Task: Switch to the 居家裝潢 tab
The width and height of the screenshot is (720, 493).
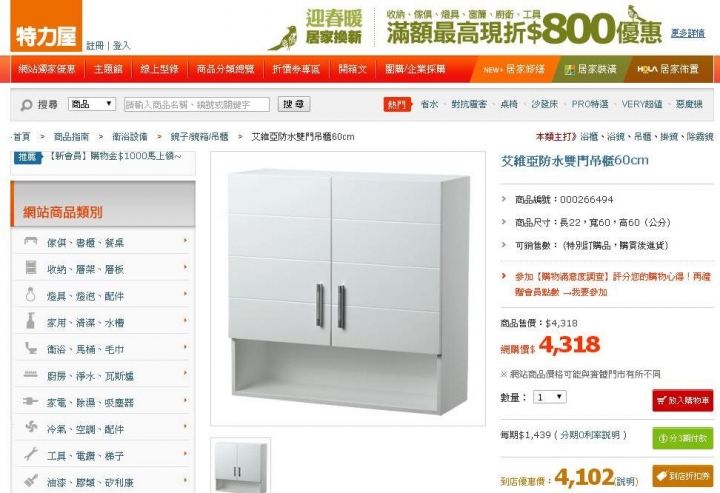Action: tap(591, 69)
